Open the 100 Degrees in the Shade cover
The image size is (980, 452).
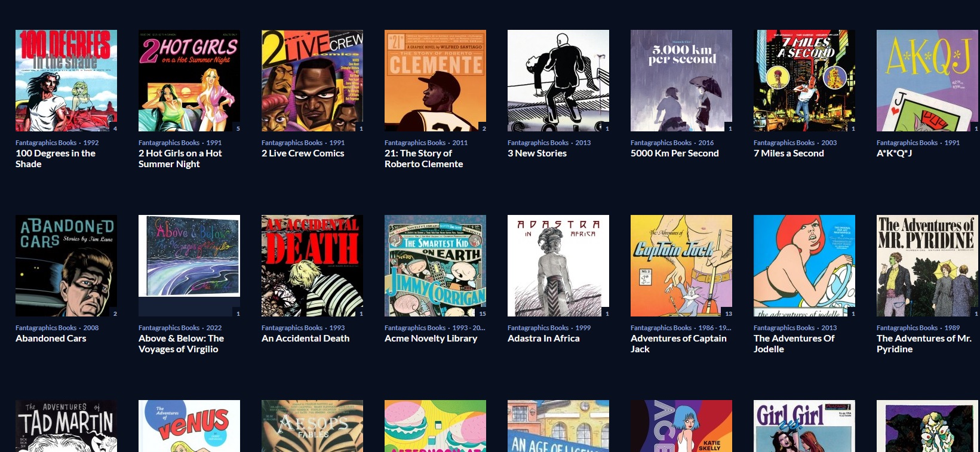[x=66, y=81]
